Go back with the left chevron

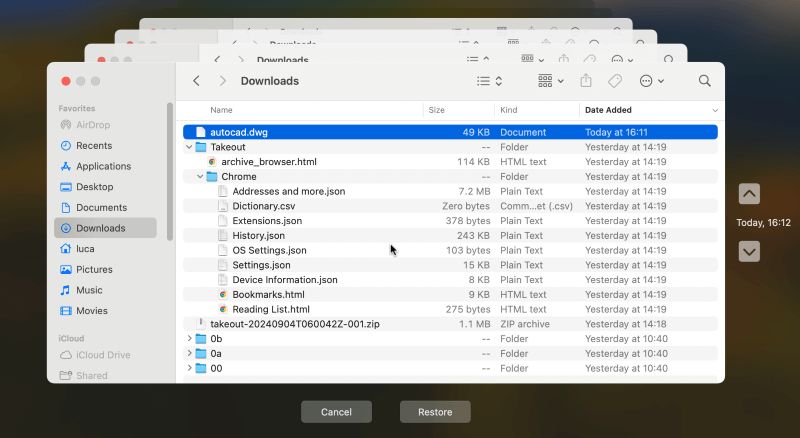click(196, 81)
